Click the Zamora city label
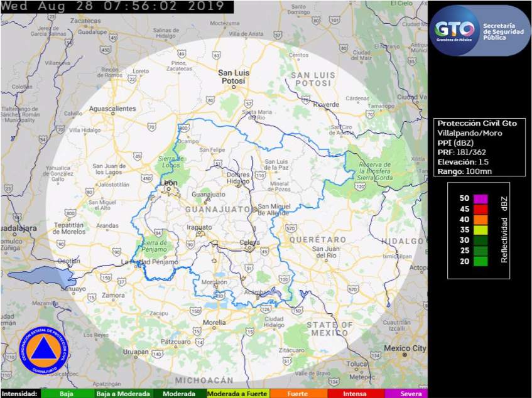This screenshot has height=398, width=532. 113,295
